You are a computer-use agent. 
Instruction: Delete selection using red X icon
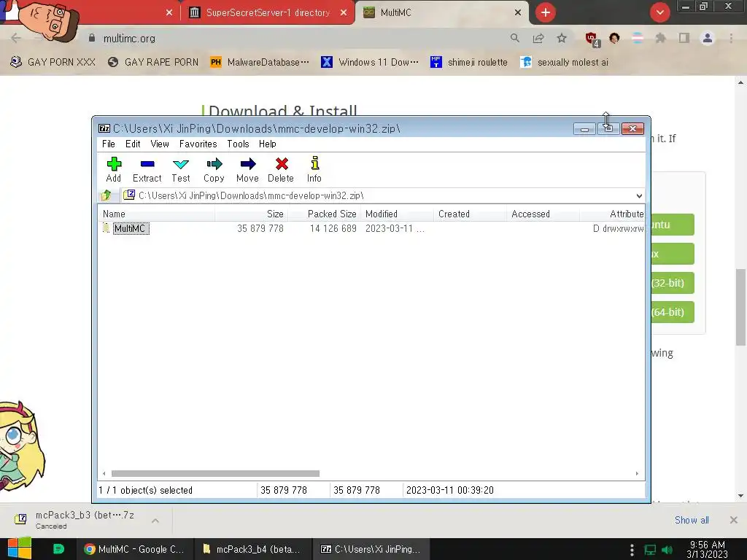pyautogui.click(x=281, y=169)
